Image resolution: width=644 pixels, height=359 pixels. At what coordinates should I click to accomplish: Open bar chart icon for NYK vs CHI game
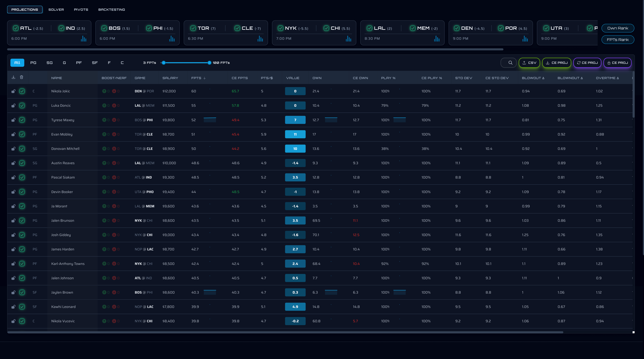(x=348, y=39)
